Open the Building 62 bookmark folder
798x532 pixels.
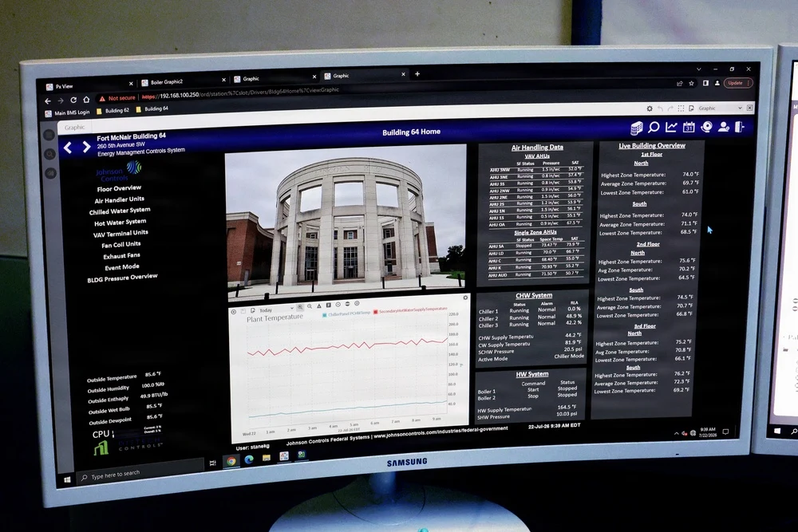click(113, 110)
